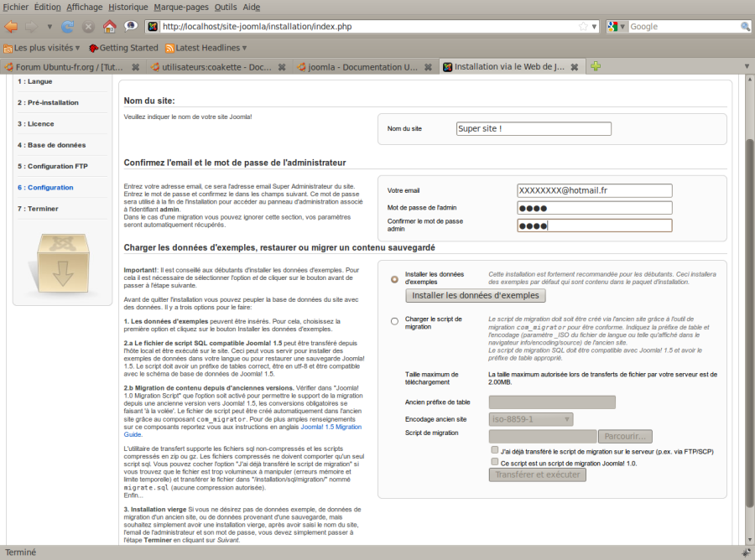
Task: Click Installer les données d'exemples button
Action: tap(476, 295)
